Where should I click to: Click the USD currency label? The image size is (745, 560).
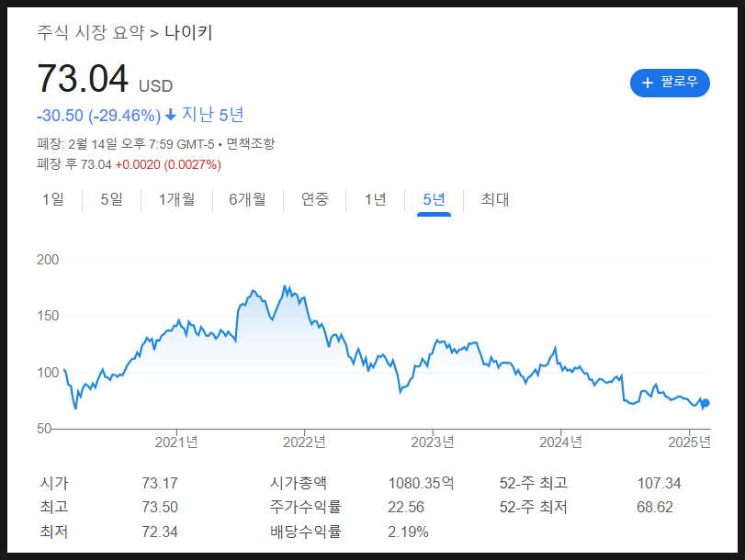156,86
